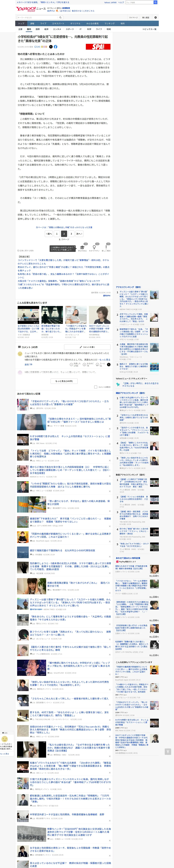This screenshot has height=868, width=174.
Task: Click the pencil コメントを書く button
Action: tap(87, 347)
